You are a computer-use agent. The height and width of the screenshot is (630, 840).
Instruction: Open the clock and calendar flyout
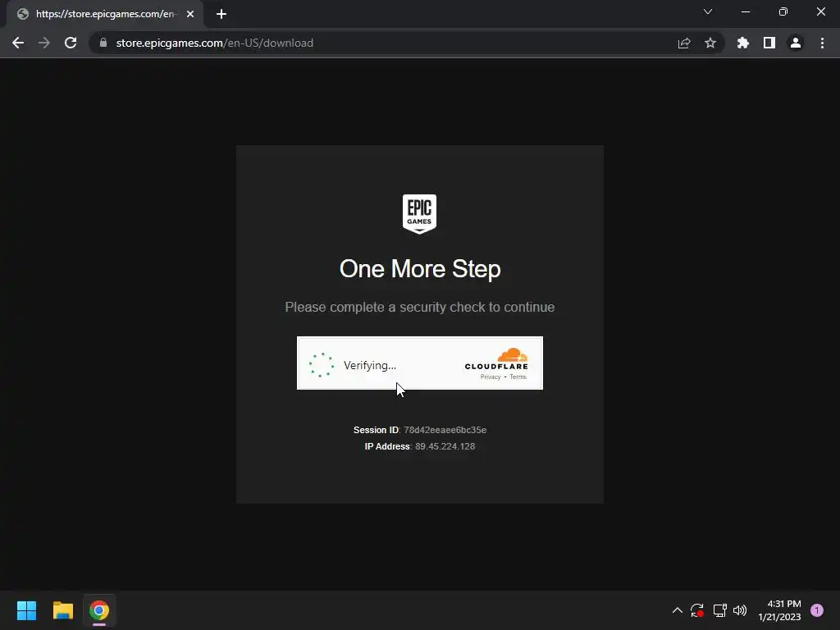click(779, 610)
